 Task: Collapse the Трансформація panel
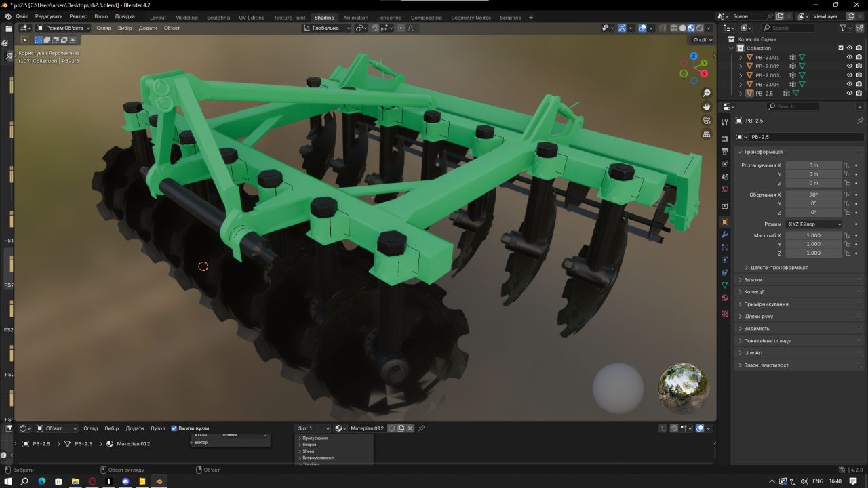coord(763,152)
